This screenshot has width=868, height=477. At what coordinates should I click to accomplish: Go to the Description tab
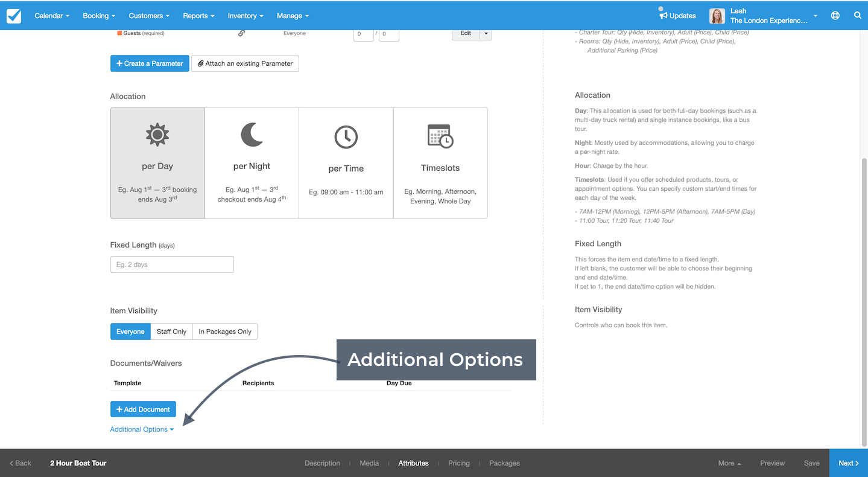(x=322, y=463)
